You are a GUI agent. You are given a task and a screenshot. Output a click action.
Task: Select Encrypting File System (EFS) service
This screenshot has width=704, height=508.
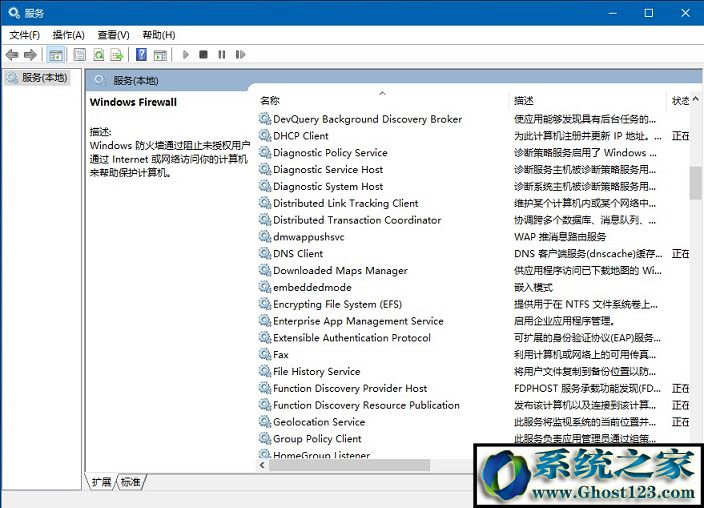tap(337, 304)
